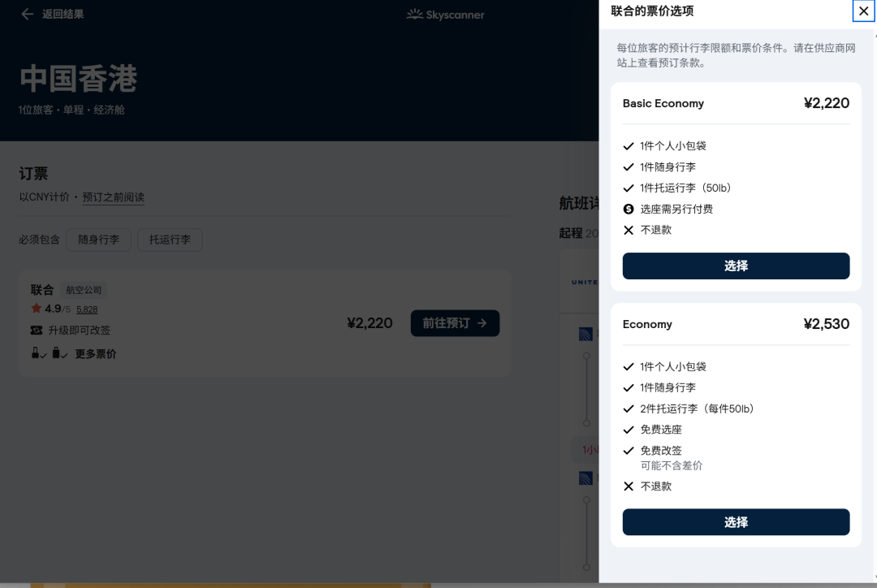Click X icon beside Basic Economy 不退款
877x588 pixels.
click(628, 230)
